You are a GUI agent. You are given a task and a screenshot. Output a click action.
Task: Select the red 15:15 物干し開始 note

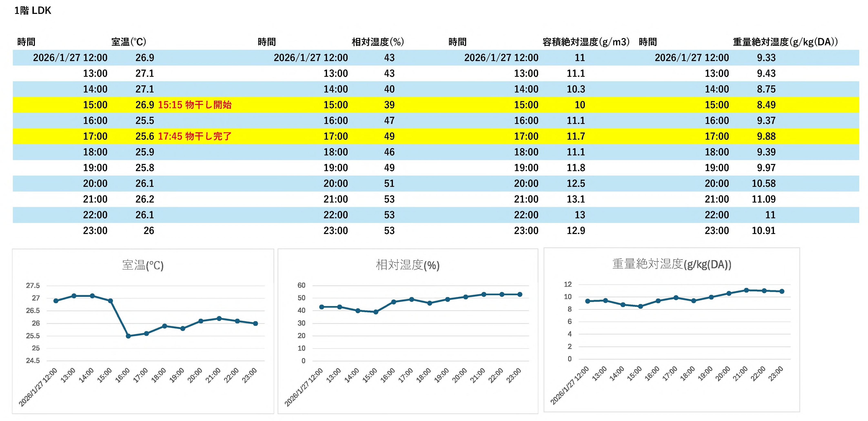tap(195, 105)
